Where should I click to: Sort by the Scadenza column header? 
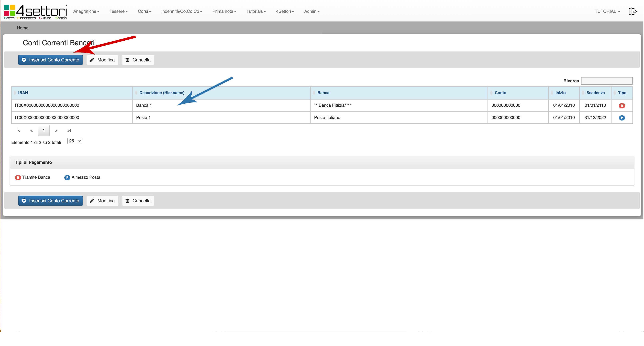tap(595, 93)
